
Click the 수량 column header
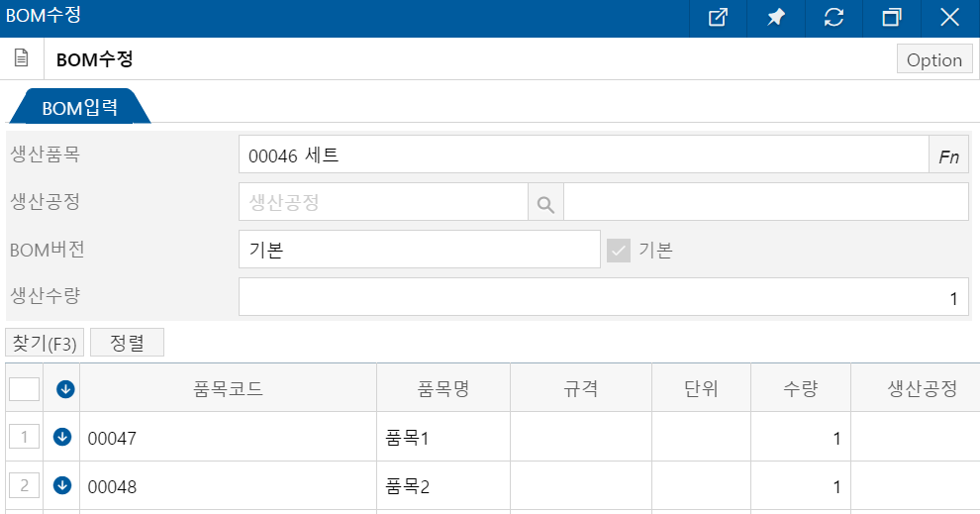click(x=801, y=388)
